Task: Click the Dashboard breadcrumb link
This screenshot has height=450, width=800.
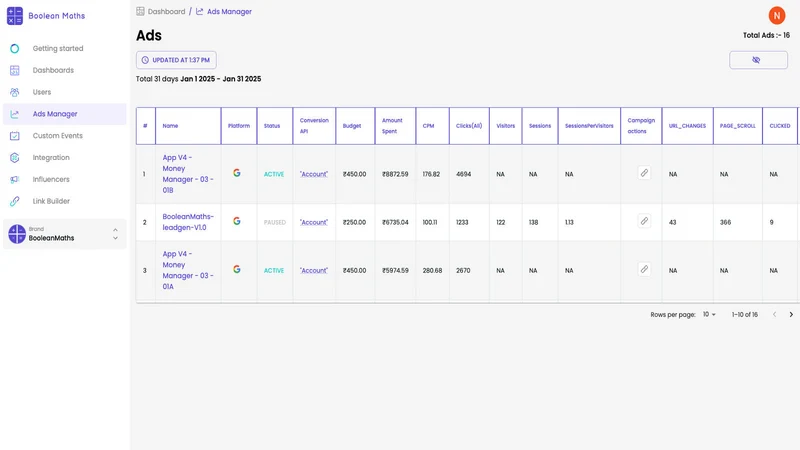Action: click(166, 11)
